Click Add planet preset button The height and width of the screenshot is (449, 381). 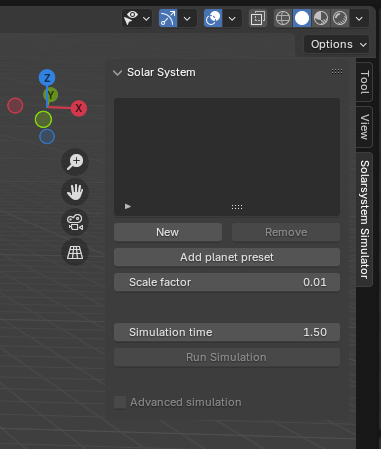click(227, 257)
